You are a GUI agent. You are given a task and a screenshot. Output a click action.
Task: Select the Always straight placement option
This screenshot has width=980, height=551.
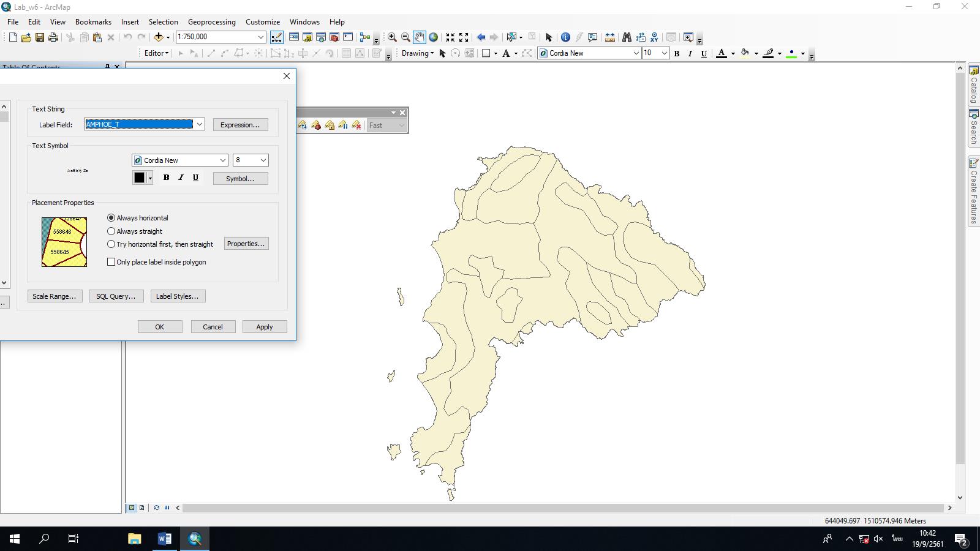point(111,231)
